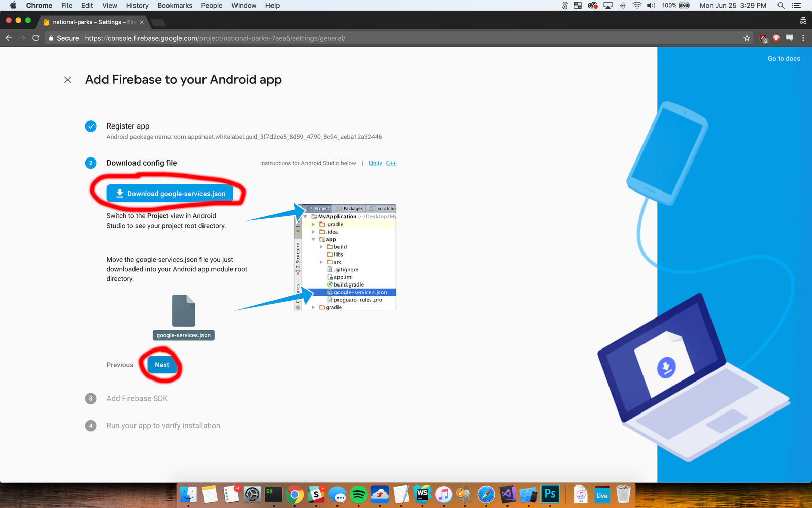Screen dimensions: 812x508
Task: Open Visual Studio from the Dock
Action: click(x=507, y=494)
